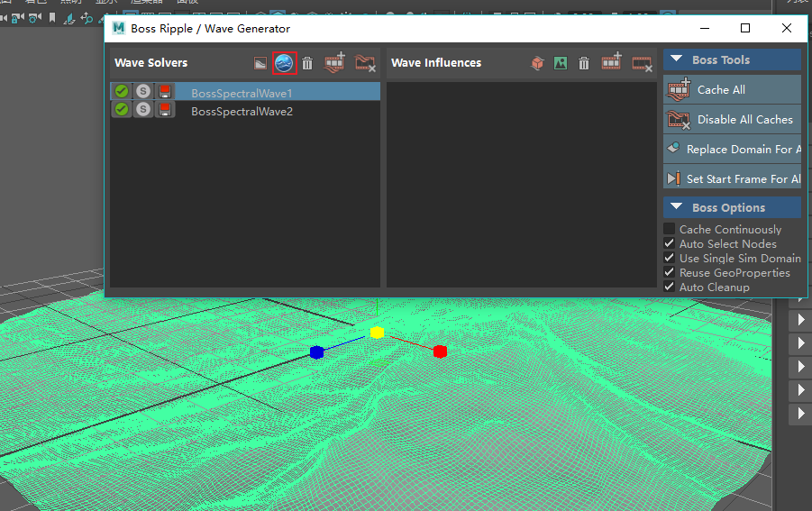The width and height of the screenshot is (812, 511).
Task: Click trash icon in Wave Influences header
Action: coord(584,63)
